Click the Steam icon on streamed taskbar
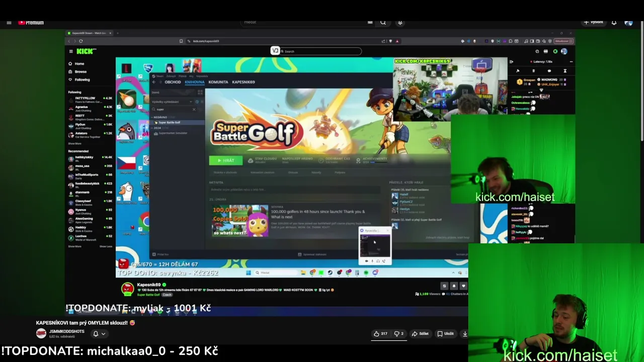The height and width of the screenshot is (362, 644). [x=330, y=273]
